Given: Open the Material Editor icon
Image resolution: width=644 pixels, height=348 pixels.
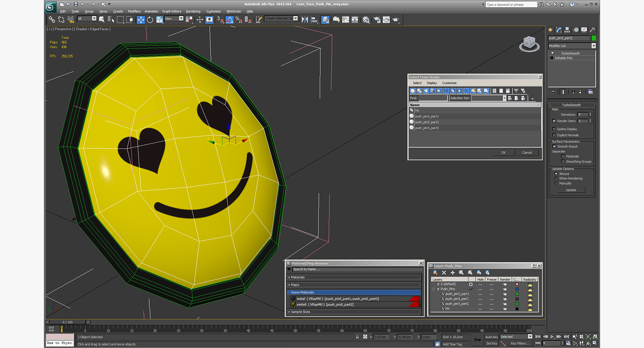Looking at the screenshot, I should 366,20.
